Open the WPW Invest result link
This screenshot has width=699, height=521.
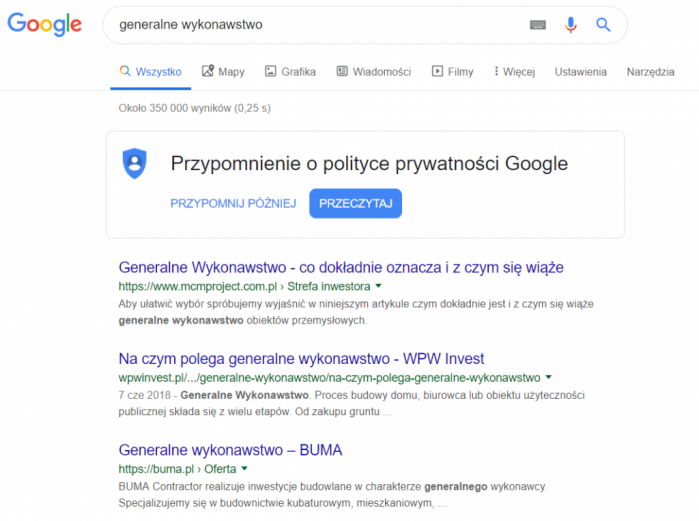(x=301, y=359)
